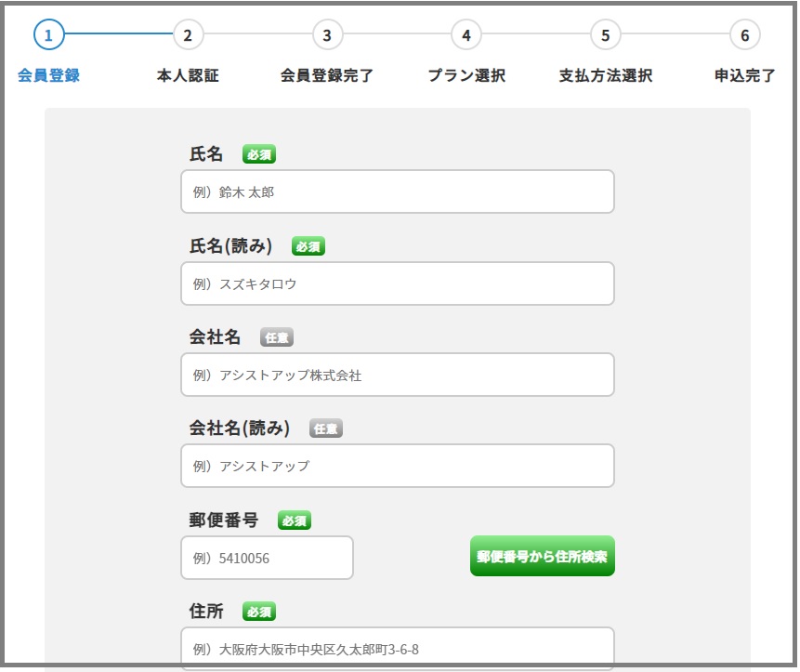The image size is (800, 672).
Task: Click the 氏名(読み) field label
Action: (230, 246)
